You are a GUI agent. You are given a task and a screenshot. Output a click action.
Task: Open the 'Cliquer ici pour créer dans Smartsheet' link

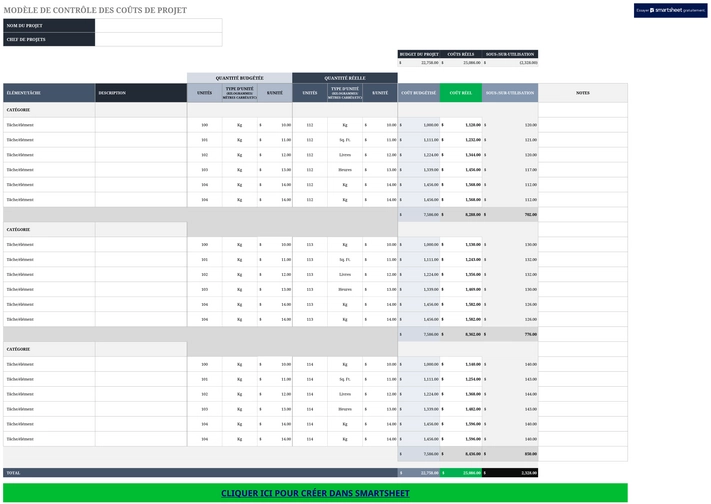point(315,493)
